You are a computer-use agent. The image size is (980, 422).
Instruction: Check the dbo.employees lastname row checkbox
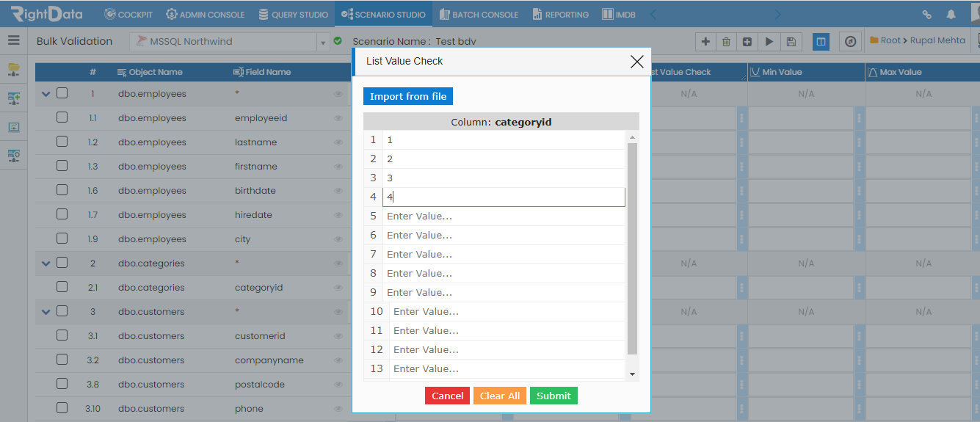tap(62, 142)
